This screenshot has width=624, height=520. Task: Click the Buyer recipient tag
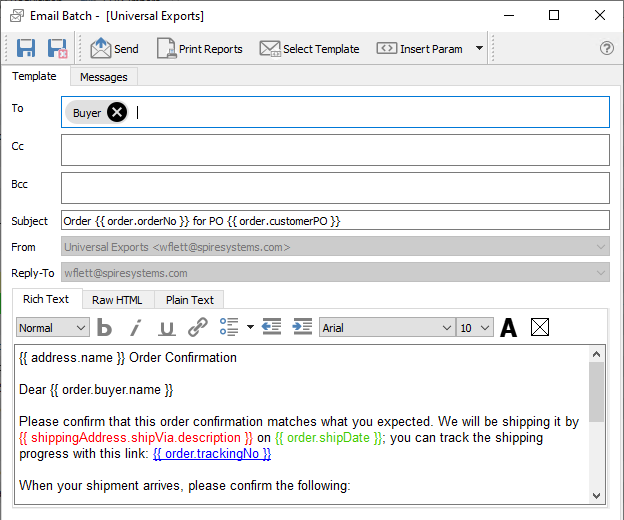[x=87, y=113]
